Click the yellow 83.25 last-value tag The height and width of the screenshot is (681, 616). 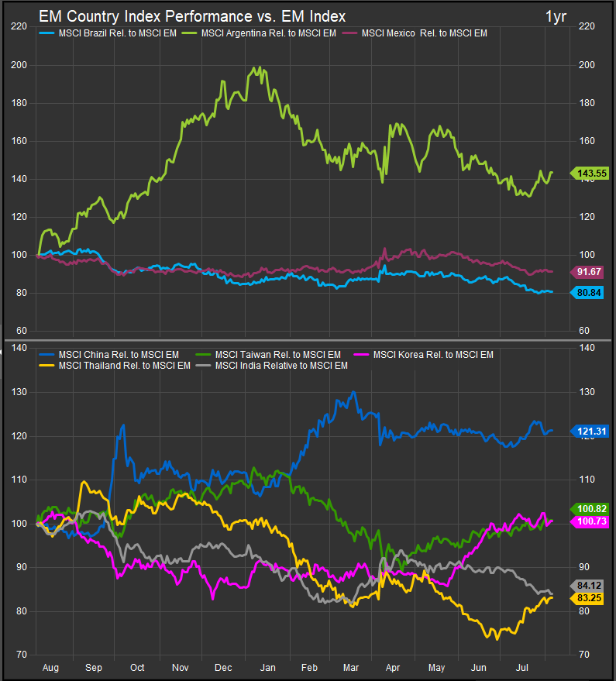click(x=587, y=598)
